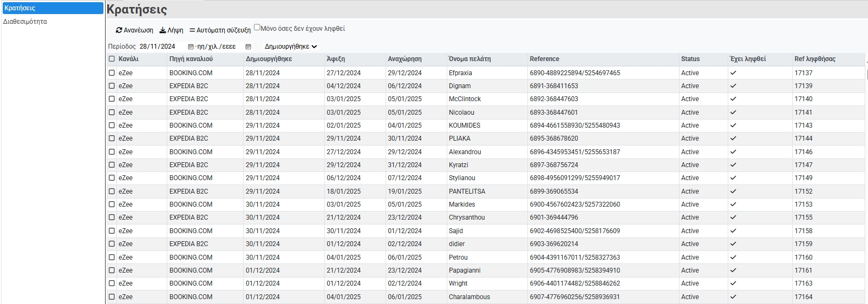Sort by the Άφιξη column header
The height and width of the screenshot is (304, 868).
[336, 59]
